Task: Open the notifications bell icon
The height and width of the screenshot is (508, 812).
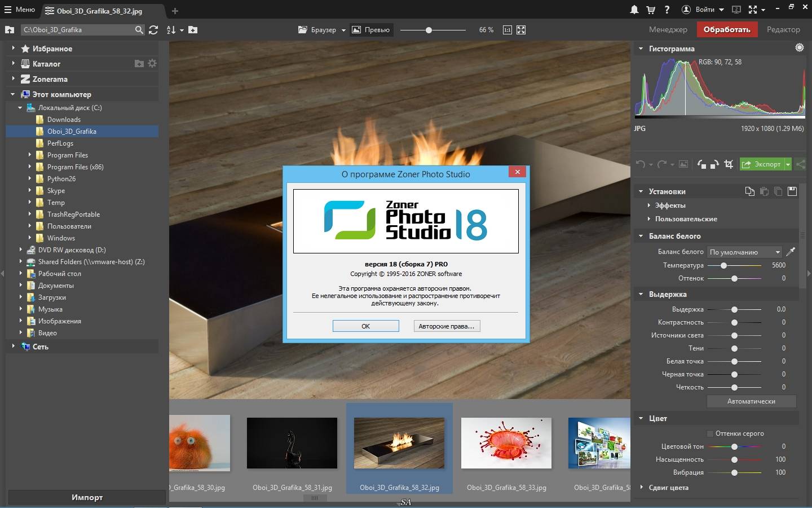Action: (634, 10)
